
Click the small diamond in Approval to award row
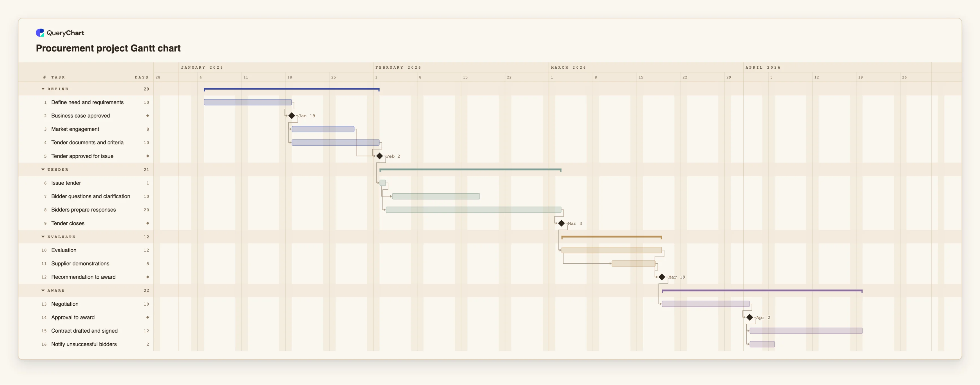point(147,317)
